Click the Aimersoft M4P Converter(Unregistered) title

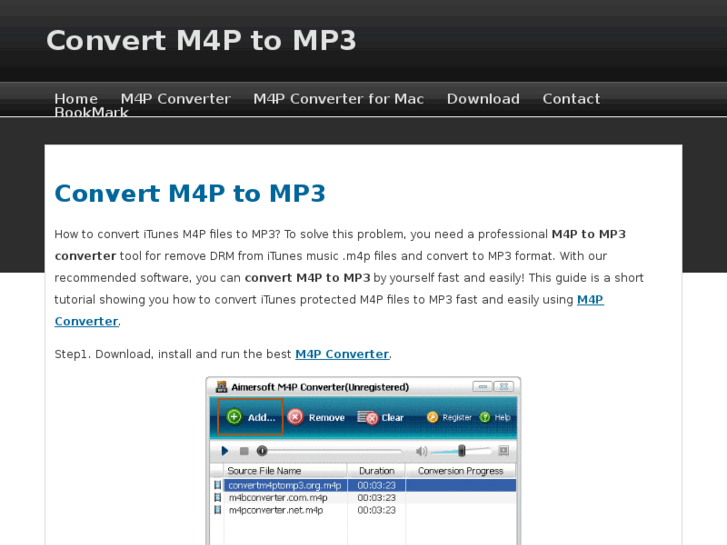pos(320,387)
